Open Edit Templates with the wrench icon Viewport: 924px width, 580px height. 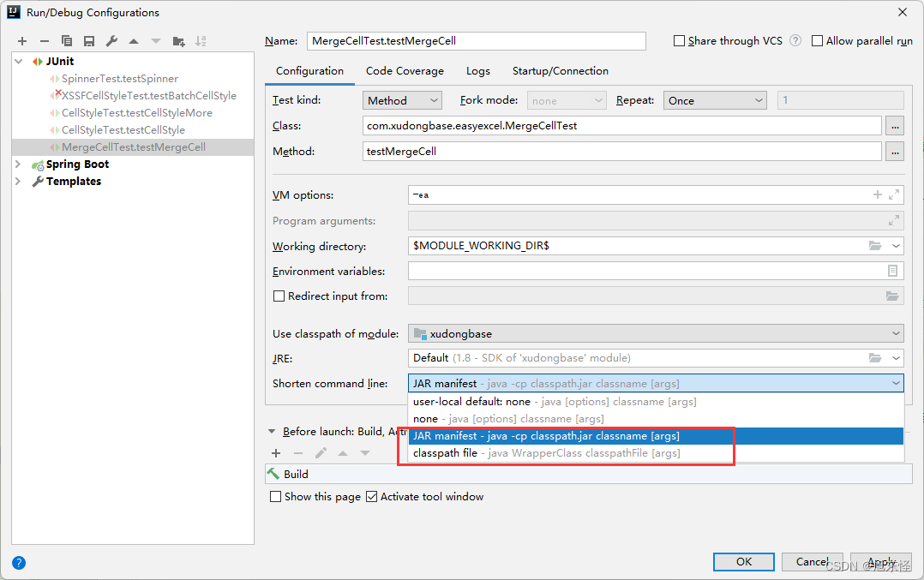112,40
